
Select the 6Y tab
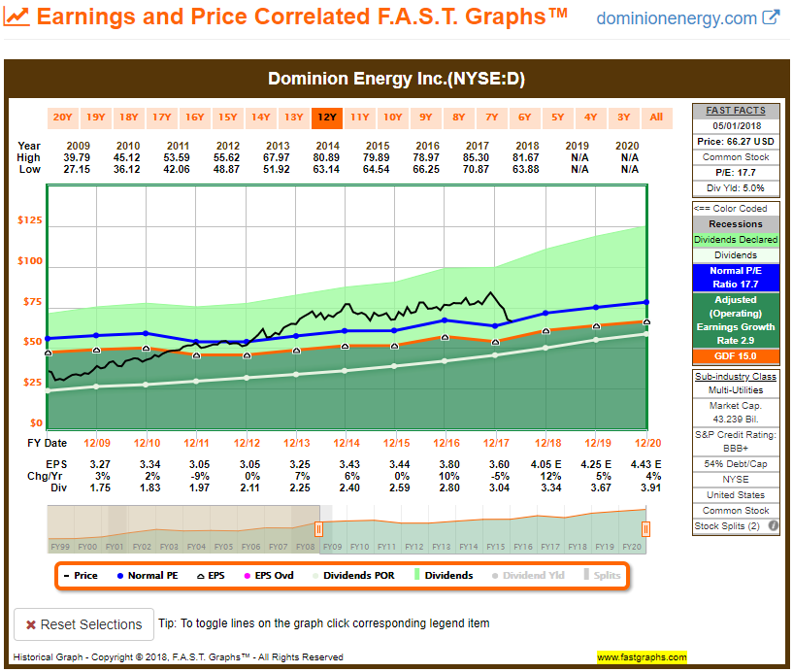click(x=525, y=118)
